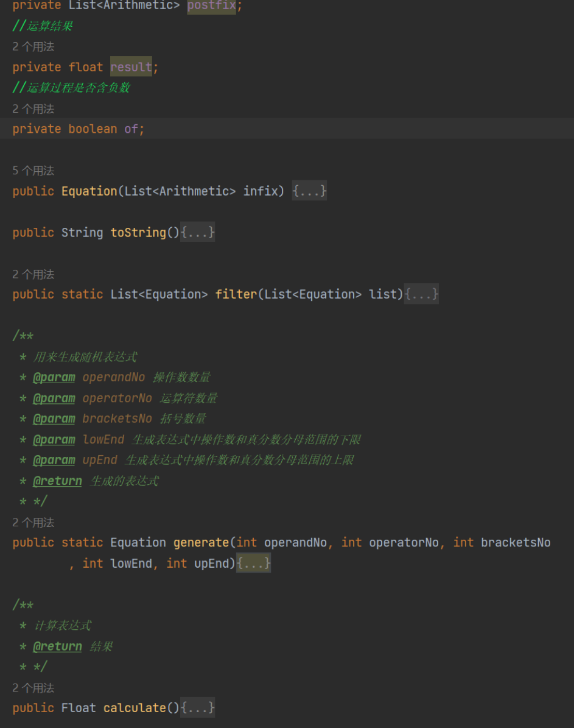Unfold the calculate() method body
Viewport: 574px width, 728px height.
coord(197,708)
